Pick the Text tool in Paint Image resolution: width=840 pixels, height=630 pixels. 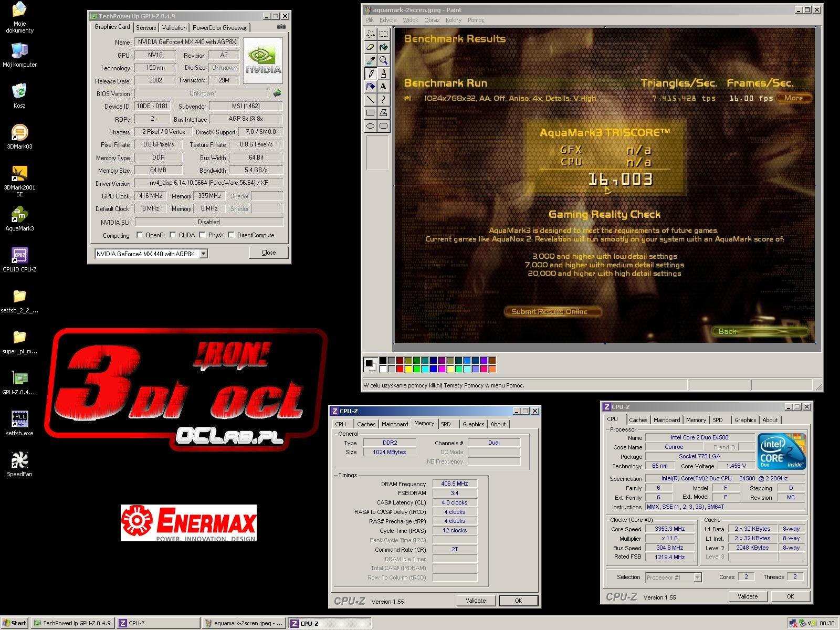[384, 87]
